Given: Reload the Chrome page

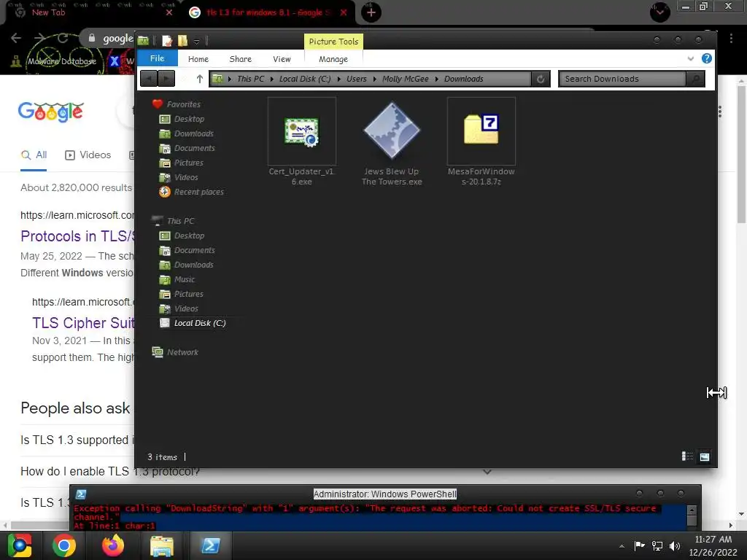Looking at the screenshot, I should [x=63, y=38].
